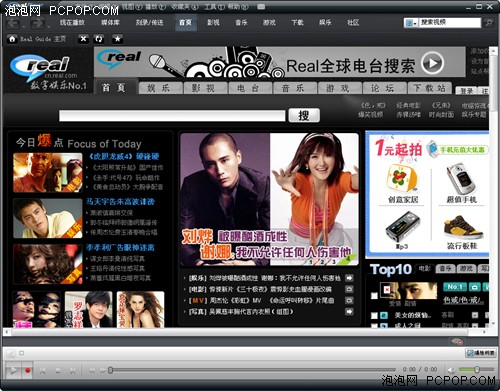Click the 下载站 tab on the web page

429,88
